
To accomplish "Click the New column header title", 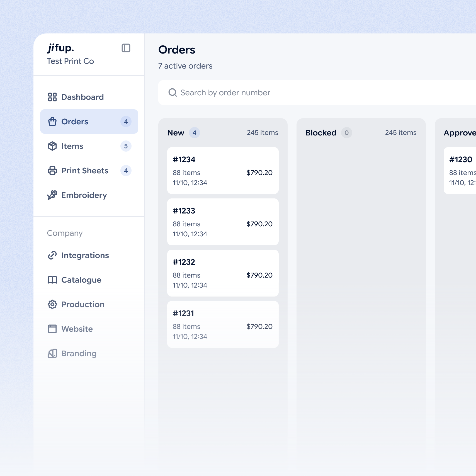I will point(176,133).
